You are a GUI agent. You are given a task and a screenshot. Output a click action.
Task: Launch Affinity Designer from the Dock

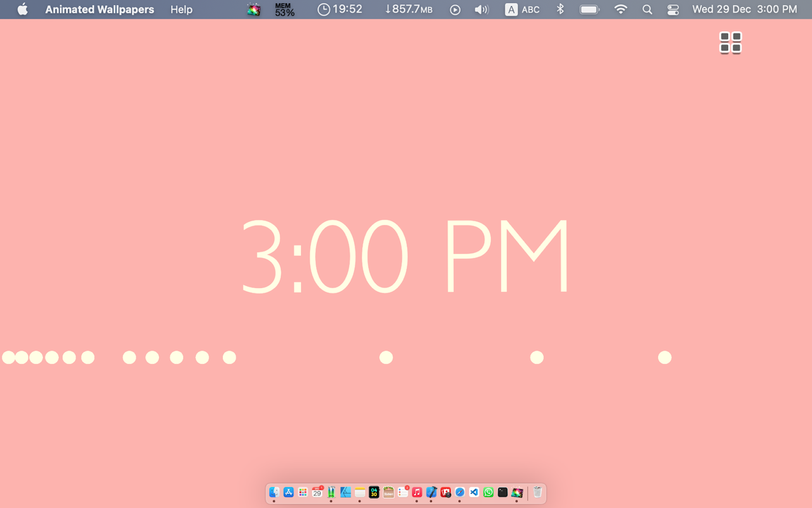coord(345,493)
